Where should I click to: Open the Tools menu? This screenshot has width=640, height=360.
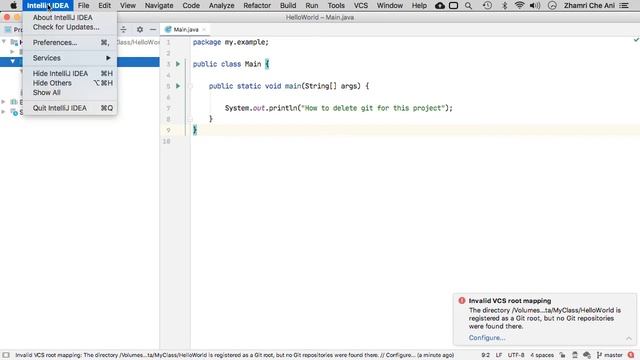pyautogui.click(x=336, y=5)
